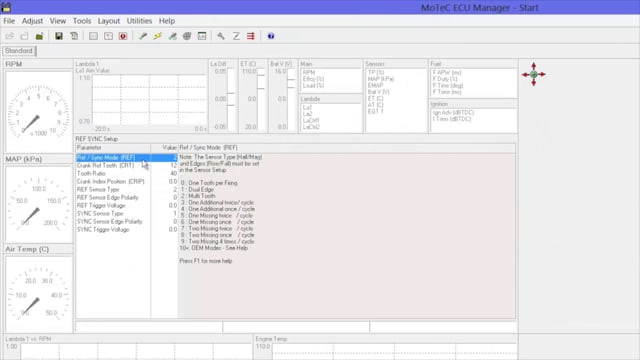Click the red four-way arrow icon
This screenshot has width=640, height=360.
tap(533, 74)
